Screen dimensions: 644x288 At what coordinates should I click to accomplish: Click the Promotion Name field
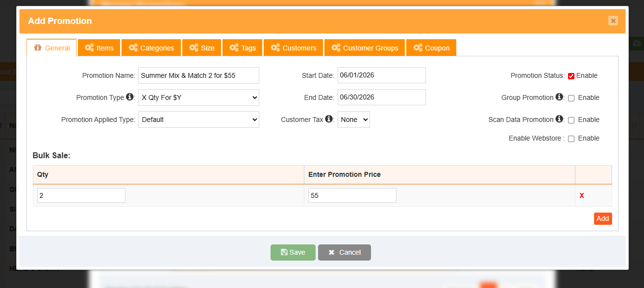pos(198,75)
